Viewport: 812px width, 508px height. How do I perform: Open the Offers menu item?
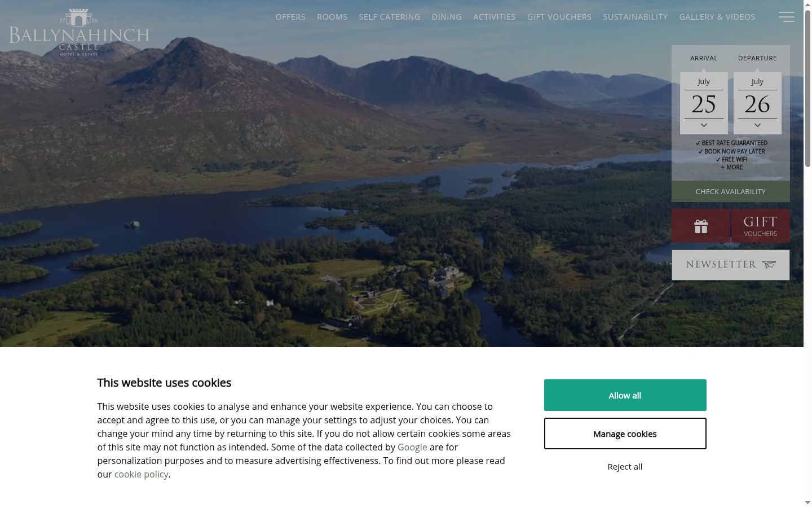290,17
